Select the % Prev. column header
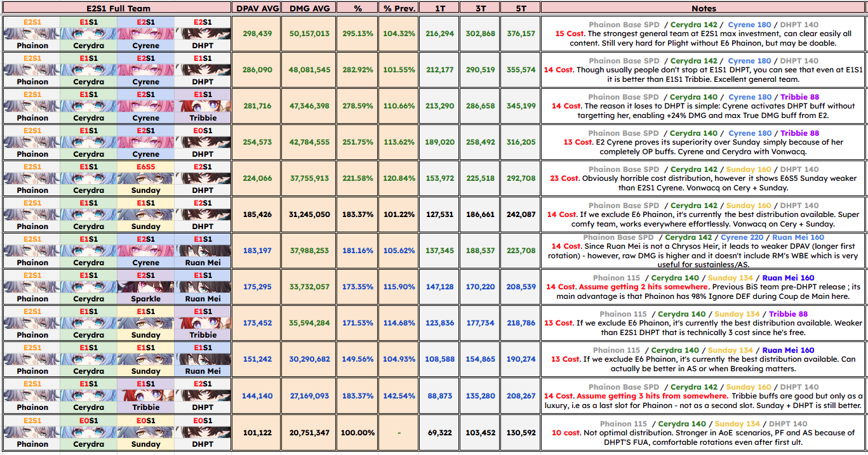 tap(399, 8)
